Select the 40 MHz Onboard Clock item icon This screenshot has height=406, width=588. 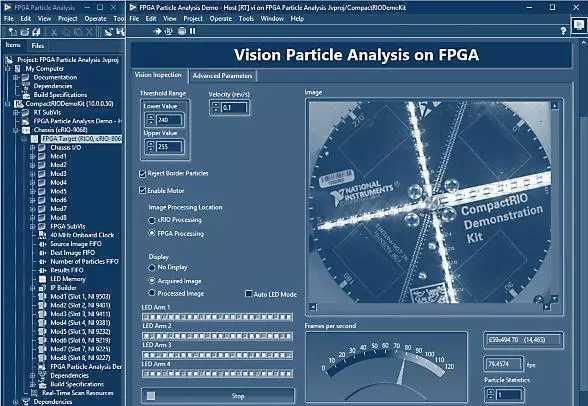coord(42,235)
